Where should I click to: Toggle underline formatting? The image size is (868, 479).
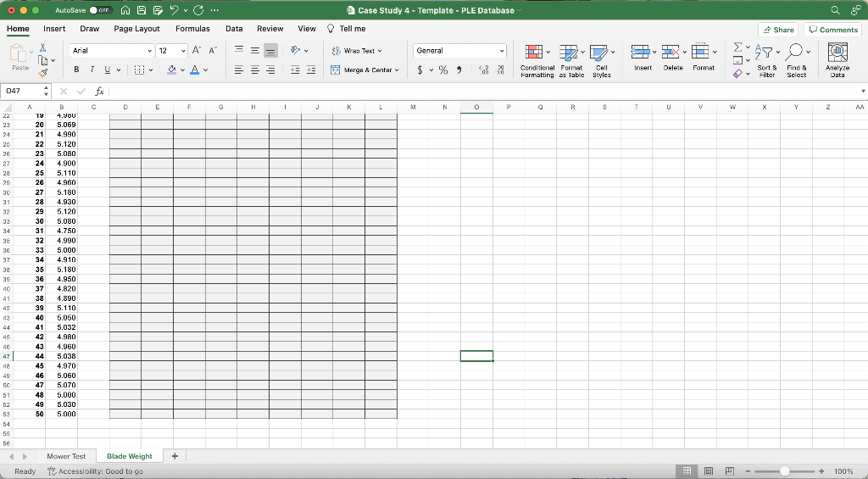pyautogui.click(x=108, y=70)
